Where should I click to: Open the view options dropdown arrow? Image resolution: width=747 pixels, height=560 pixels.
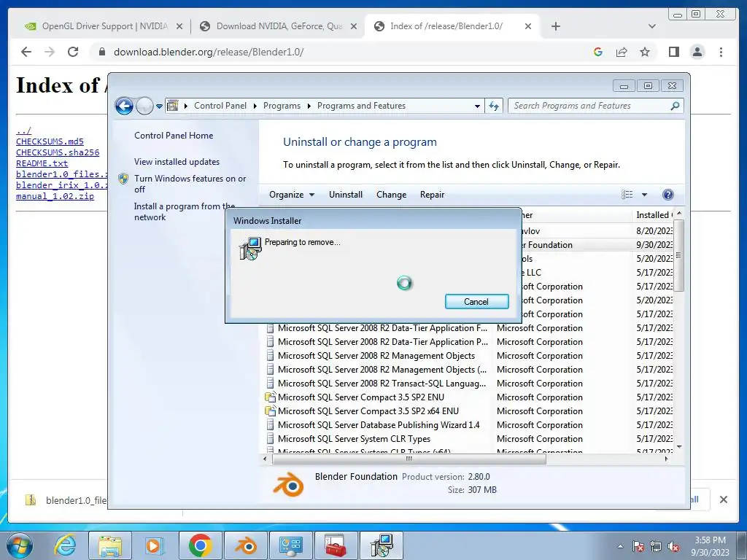644,194
